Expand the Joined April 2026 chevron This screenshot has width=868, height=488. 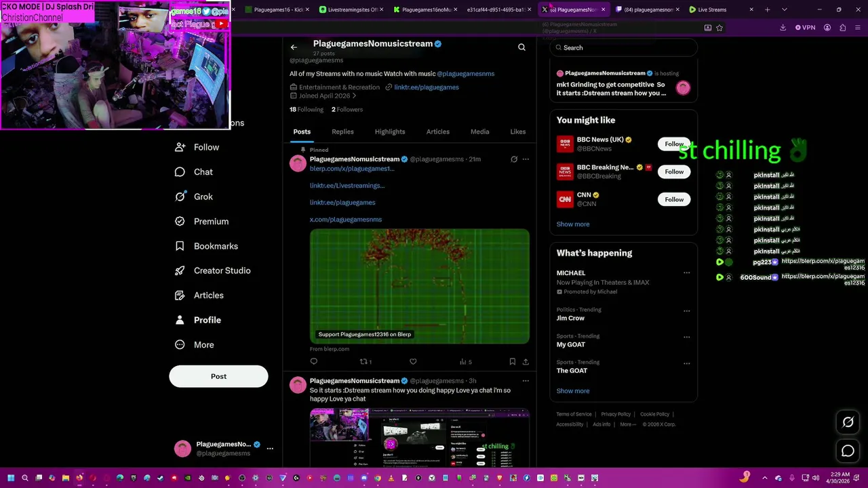pos(354,96)
